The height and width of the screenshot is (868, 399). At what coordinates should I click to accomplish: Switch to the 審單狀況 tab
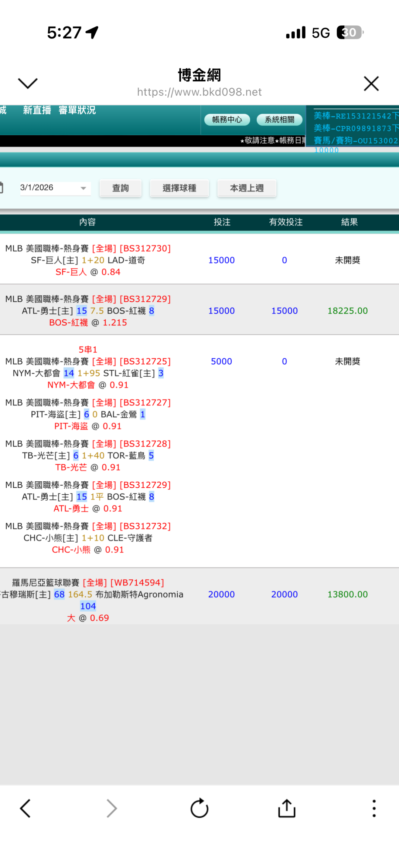(77, 110)
